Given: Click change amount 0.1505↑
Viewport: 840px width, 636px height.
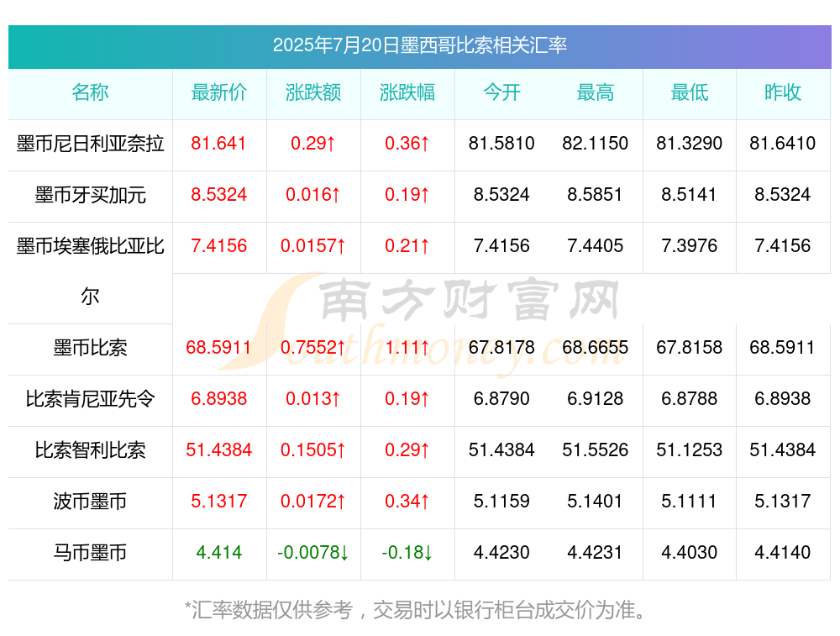Looking at the screenshot, I should 313,450.
